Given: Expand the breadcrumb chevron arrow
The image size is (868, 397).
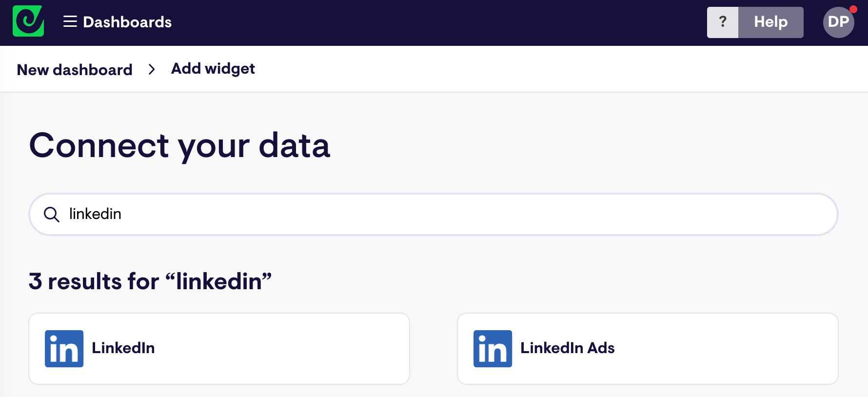Looking at the screenshot, I should [152, 69].
